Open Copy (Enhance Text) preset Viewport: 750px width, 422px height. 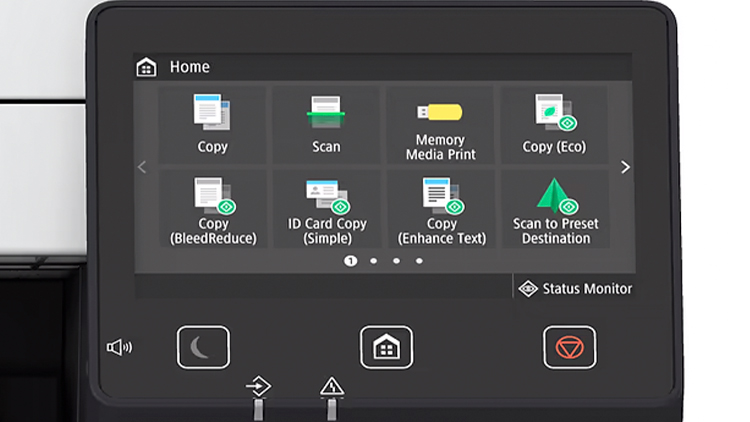(x=440, y=210)
